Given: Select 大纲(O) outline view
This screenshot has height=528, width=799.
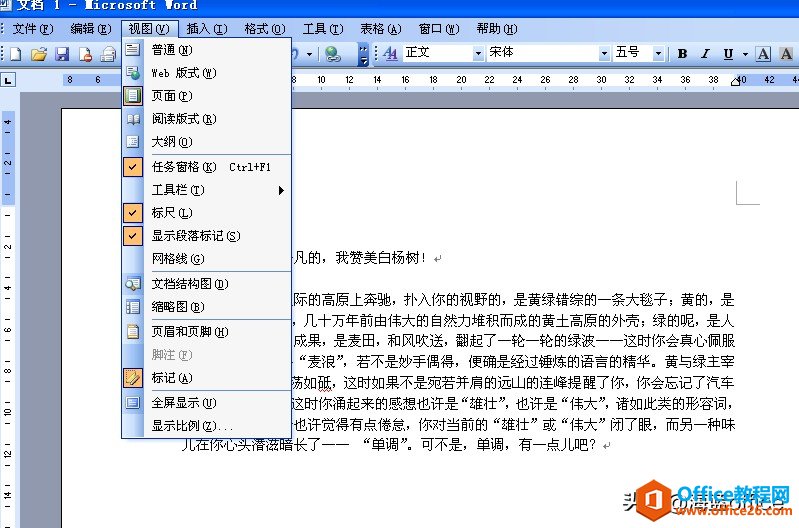Looking at the screenshot, I should [207, 142].
